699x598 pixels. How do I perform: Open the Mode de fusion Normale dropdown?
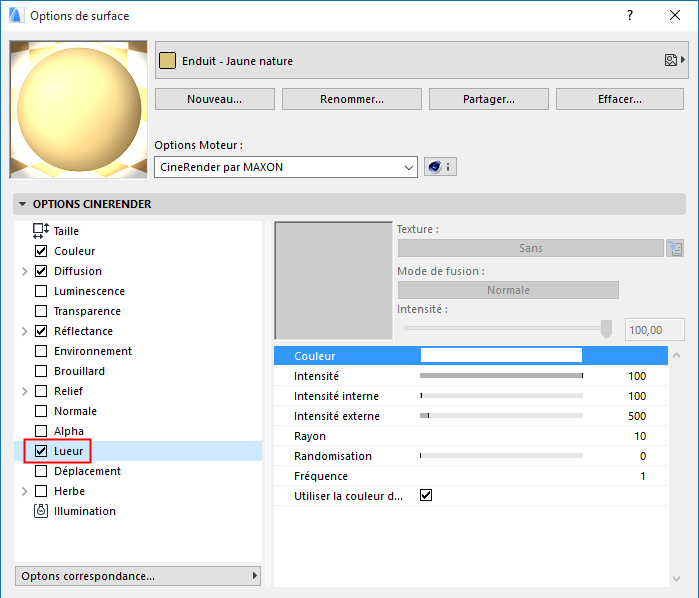pyautogui.click(x=508, y=290)
